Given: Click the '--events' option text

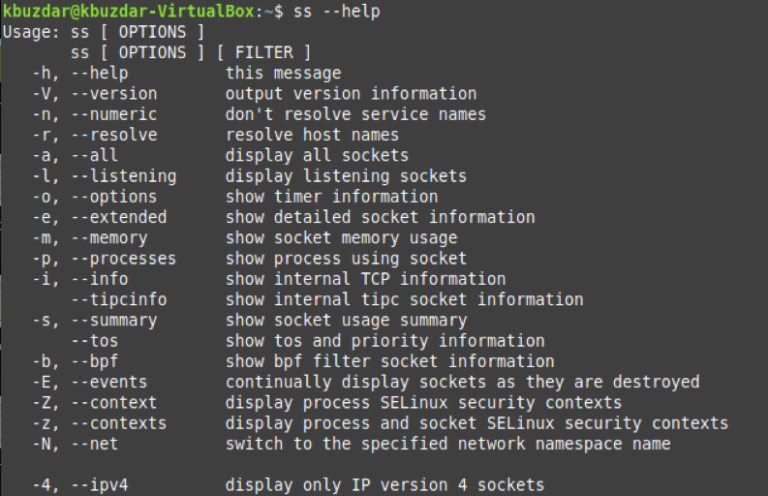Looking at the screenshot, I should coord(109,382).
